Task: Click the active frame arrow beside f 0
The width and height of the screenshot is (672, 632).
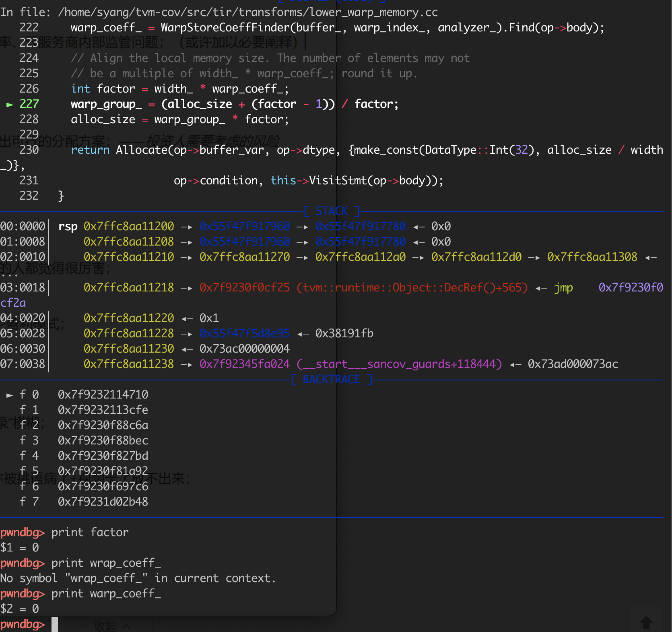Action: (10, 395)
